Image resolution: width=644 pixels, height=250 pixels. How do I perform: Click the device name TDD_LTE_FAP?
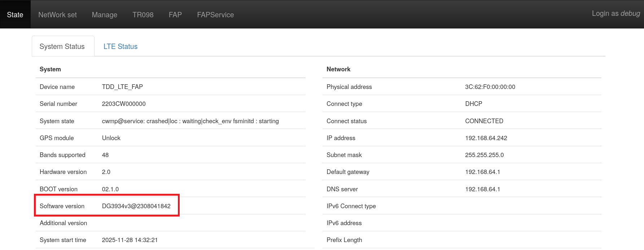tap(122, 87)
